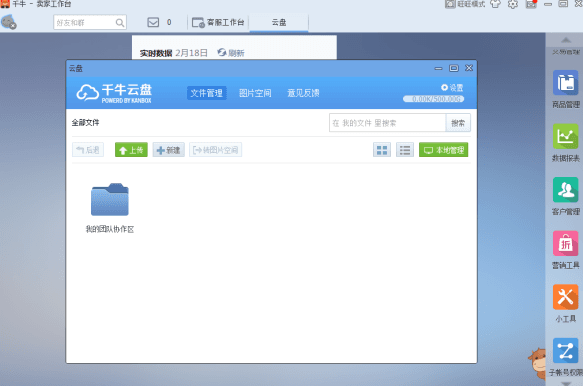Open the 数据报表 chart icon
This screenshot has width=583, height=386.
[565, 136]
